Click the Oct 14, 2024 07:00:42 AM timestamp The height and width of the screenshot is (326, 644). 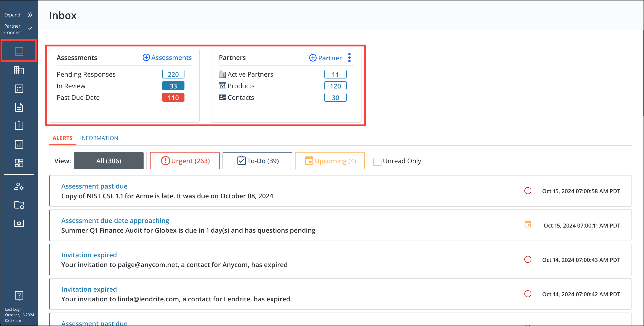(581, 294)
